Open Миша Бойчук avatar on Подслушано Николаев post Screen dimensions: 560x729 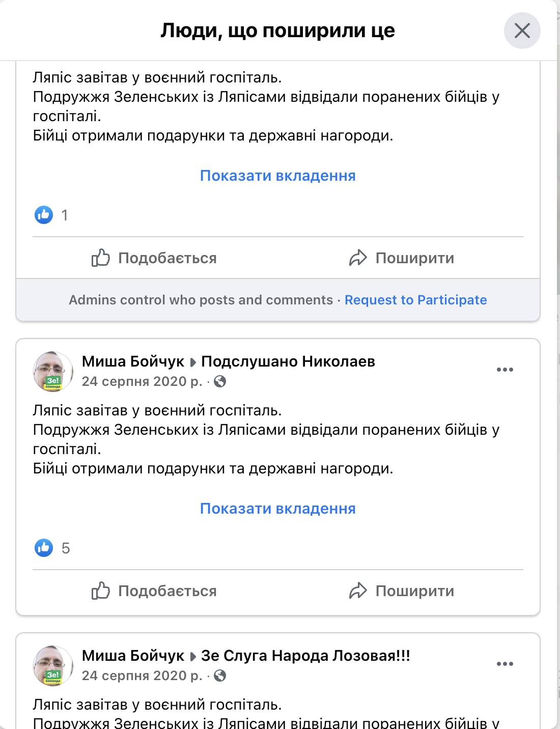point(53,372)
